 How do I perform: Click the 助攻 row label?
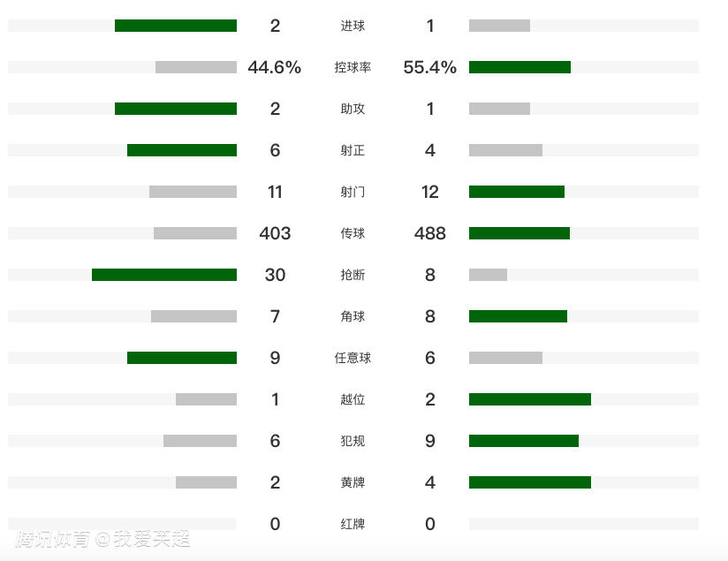pyautogui.click(x=353, y=109)
